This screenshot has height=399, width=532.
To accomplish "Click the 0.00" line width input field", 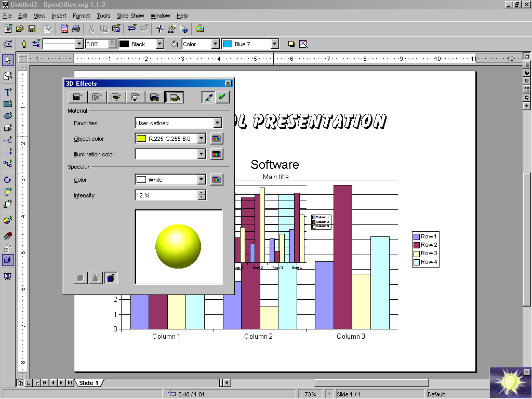I will [96, 44].
